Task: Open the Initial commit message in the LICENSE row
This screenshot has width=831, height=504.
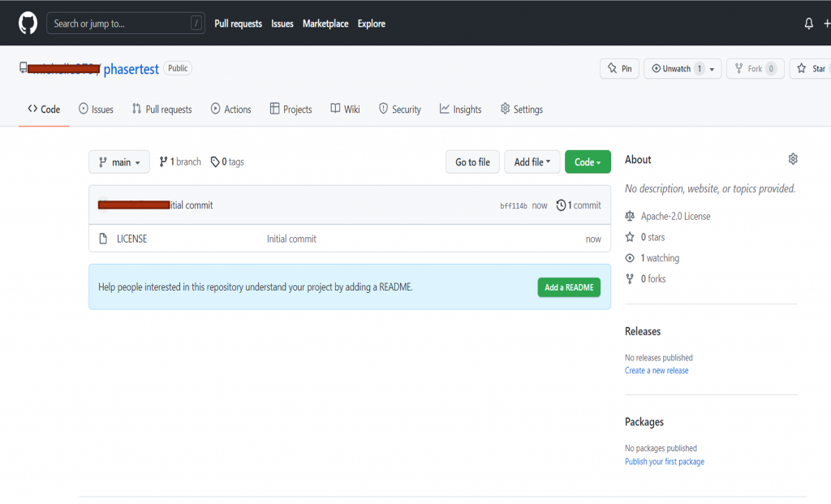Action: pos(291,239)
